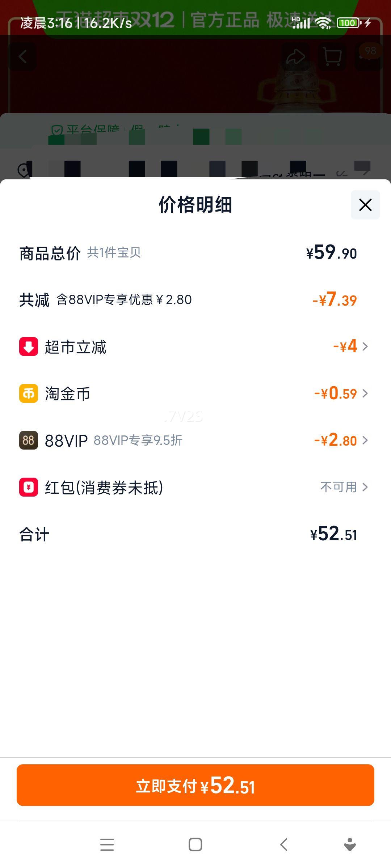Tap the yellow 淘金币 coin icon
Viewport: 391px width, 868px height.
29,393
